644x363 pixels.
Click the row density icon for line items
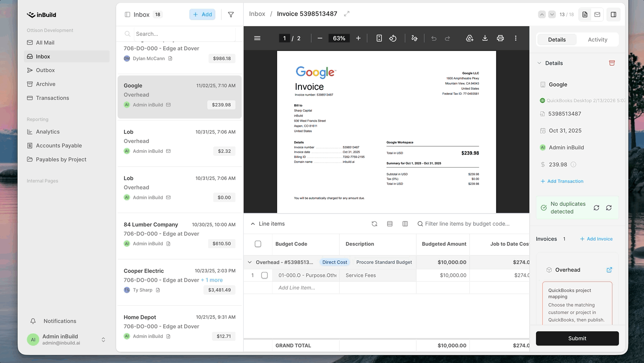click(x=390, y=224)
